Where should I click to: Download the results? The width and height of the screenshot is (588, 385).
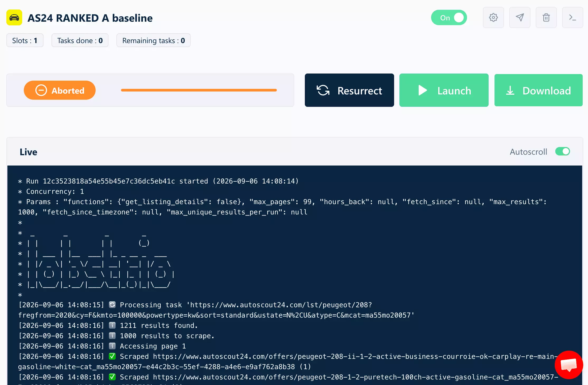pyautogui.click(x=538, y=90)
